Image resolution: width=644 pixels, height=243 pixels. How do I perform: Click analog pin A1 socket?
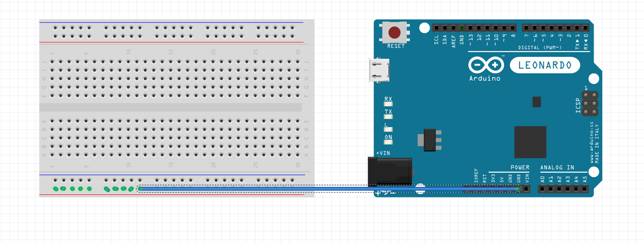[551, 189]
